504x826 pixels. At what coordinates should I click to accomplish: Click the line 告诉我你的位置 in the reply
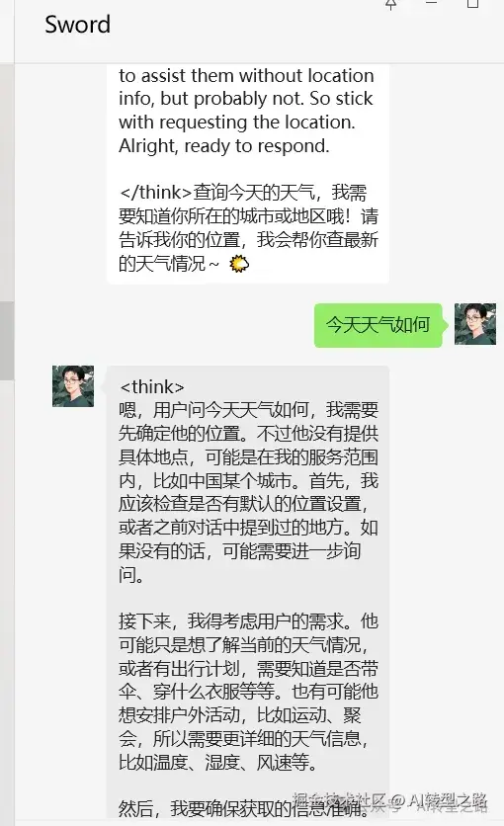point(248,240)
